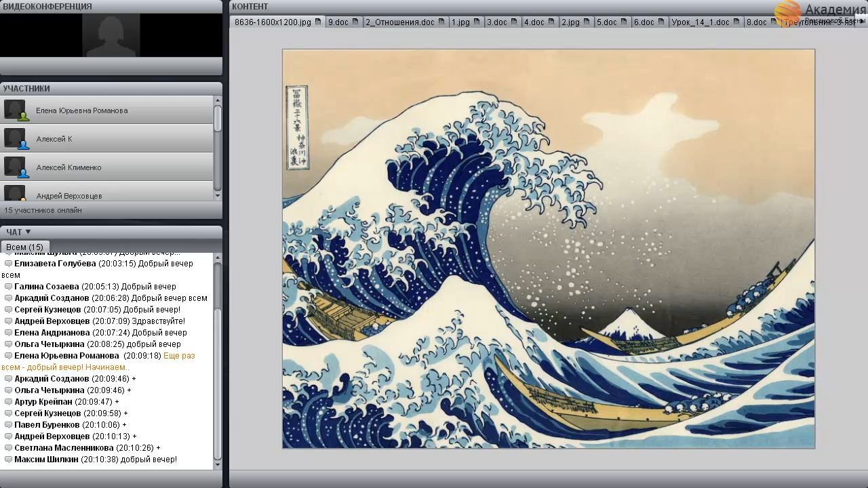The width and height of the screenshot is (868, 488).
Task: Click Андрей Верховцев's avatar in participants list
Action: (x=15, y=193)
